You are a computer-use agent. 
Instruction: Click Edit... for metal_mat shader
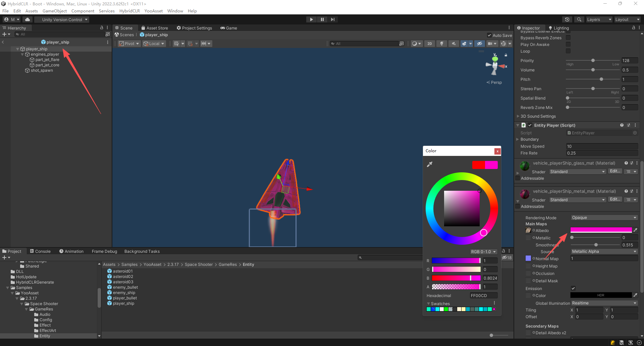615,199
